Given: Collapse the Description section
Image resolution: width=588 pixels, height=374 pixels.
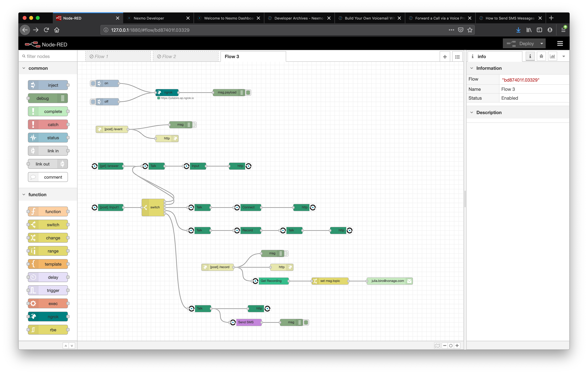Looking at the screenshot, I should [472, 113].
